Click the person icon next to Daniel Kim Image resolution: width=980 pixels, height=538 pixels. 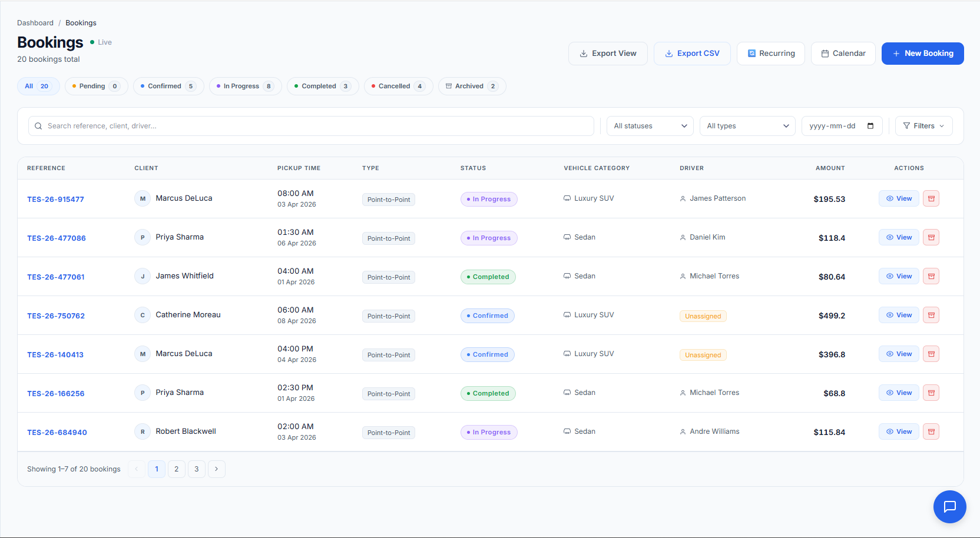682,237
